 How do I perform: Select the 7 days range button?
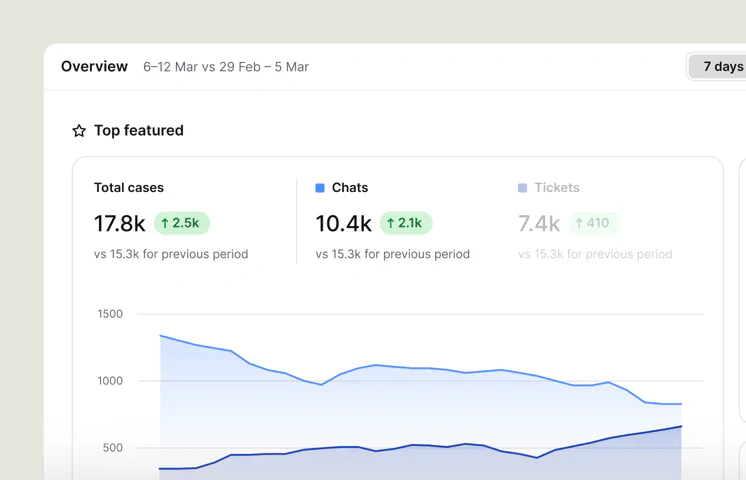pos(718,67)
